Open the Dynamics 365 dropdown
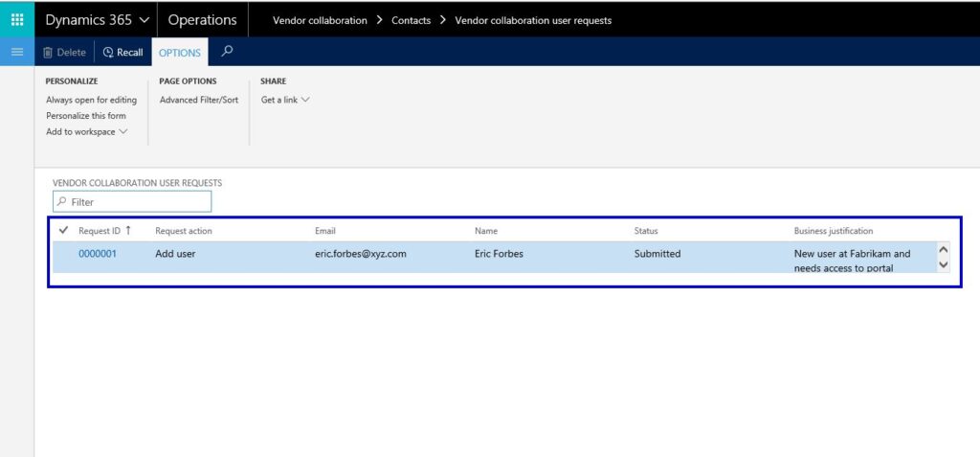The image size is (980, 457). 97,20
